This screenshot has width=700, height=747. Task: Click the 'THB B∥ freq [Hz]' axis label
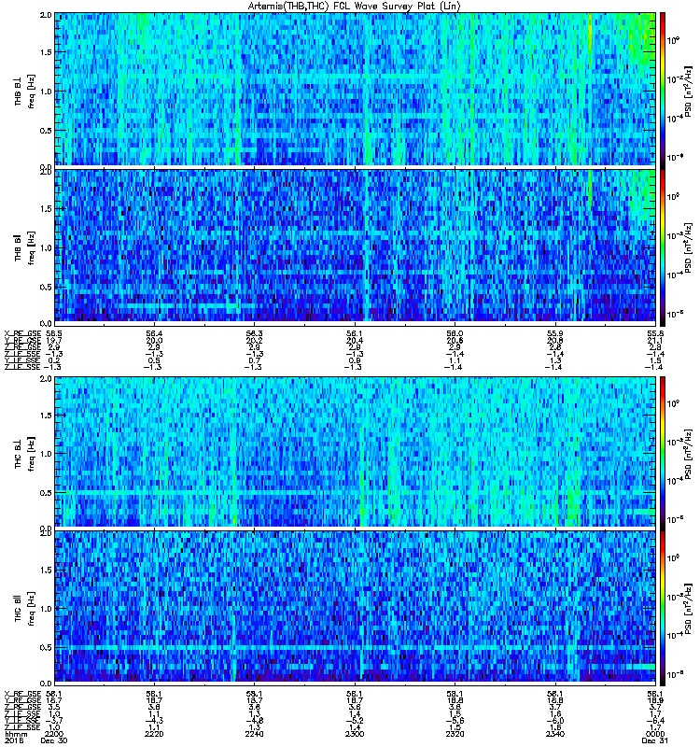[x=24, y=247]
